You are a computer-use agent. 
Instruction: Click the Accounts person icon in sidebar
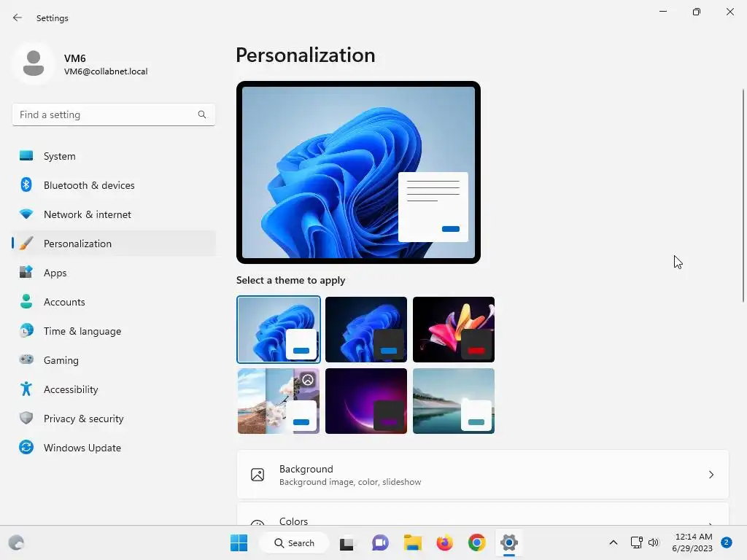(26, 301)
